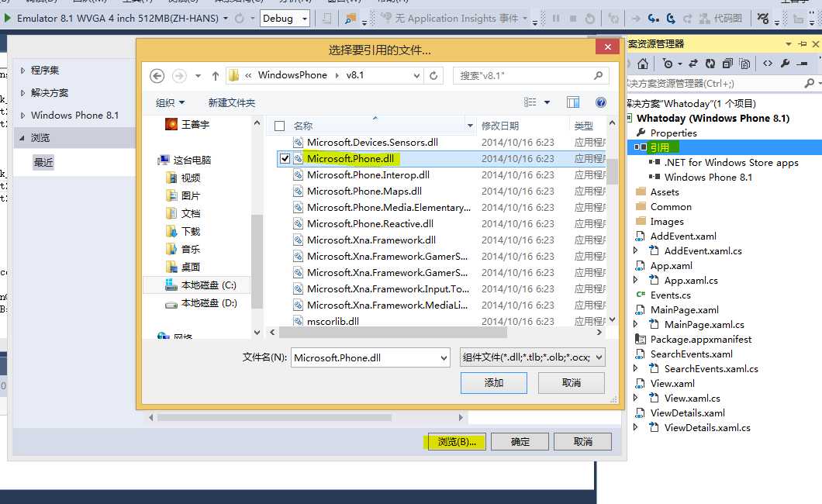Select Microsoft.Xna.Framework.dll file
Viewport: 822px width, 504px height.
click(371, 240)
